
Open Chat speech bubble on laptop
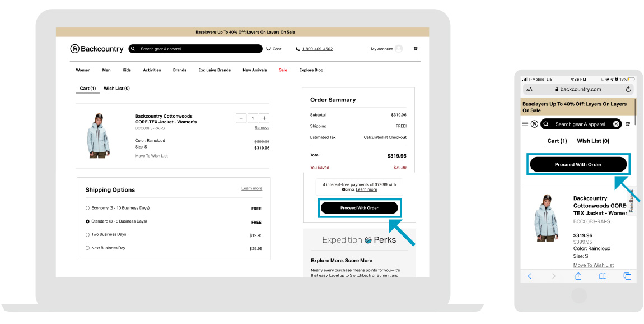coord(269,49)
